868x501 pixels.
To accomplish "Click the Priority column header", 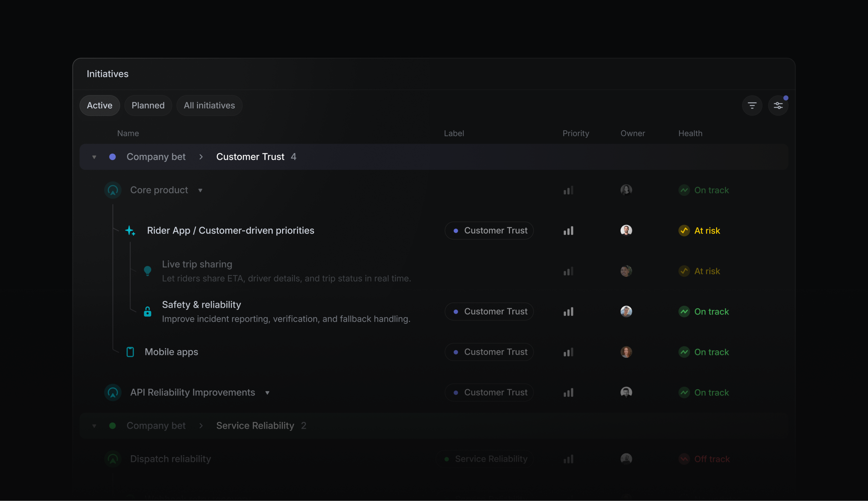I will (x=576, y=133).
